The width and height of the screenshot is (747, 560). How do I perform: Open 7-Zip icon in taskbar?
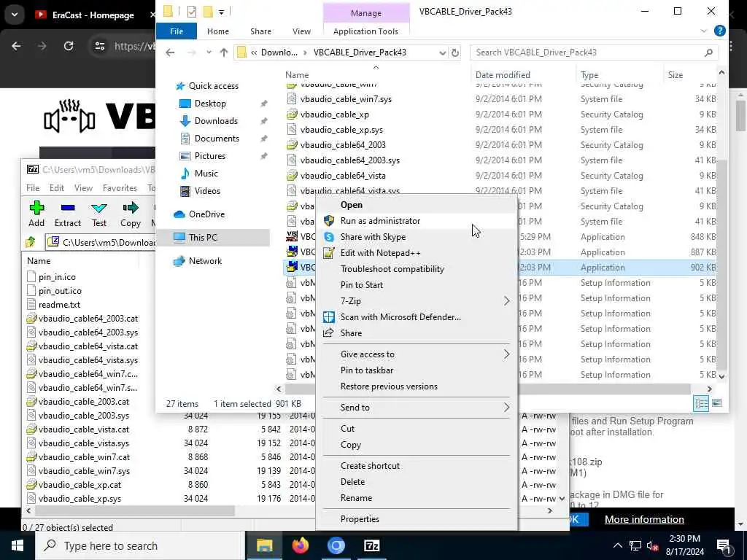coord(371,545)
